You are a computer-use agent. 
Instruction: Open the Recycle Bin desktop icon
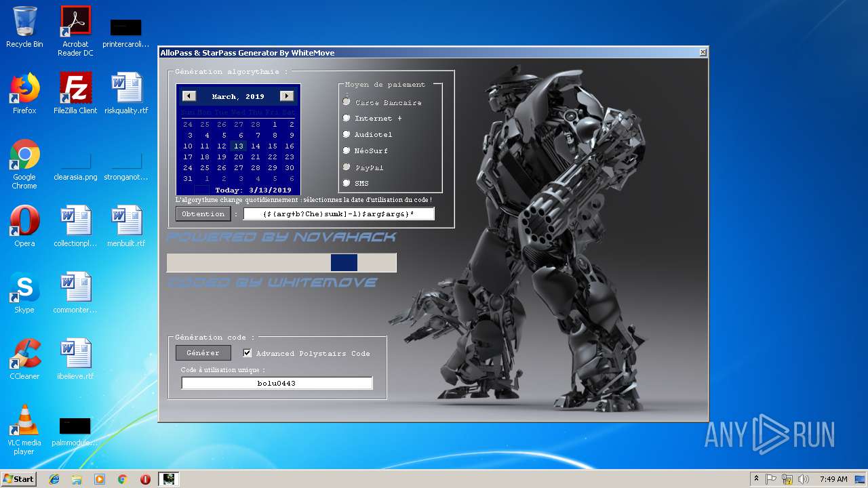[24, 27]
